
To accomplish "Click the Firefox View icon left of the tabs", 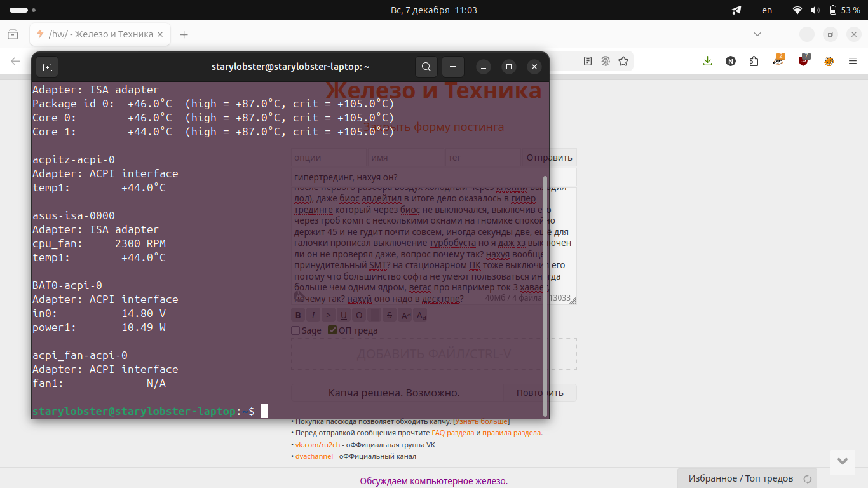I will click(x=12, y=34).
